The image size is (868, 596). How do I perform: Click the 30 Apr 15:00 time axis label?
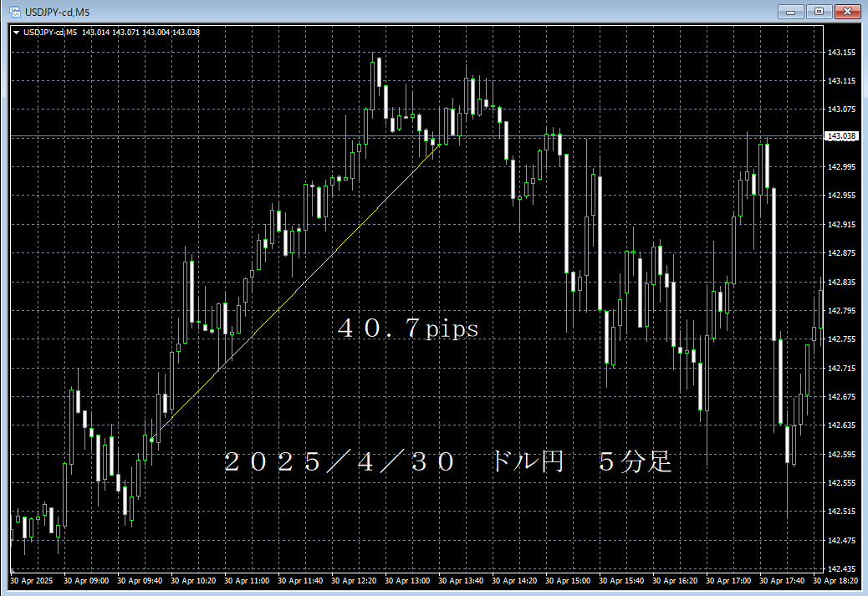click(568, 580)
